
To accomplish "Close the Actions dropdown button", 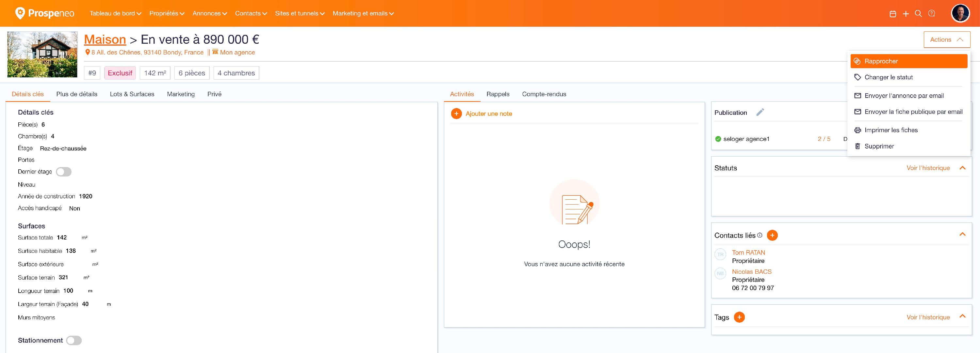I will click(947, 39).
